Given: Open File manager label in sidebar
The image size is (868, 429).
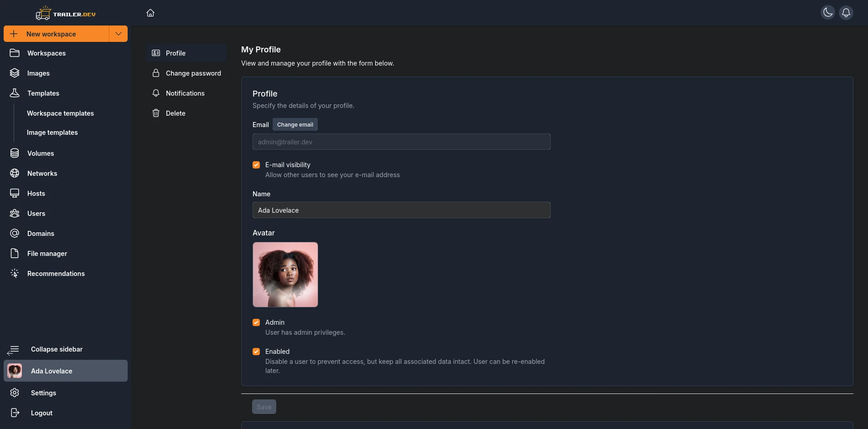Looking at the screenshot, I should click(x=47, y=253).
